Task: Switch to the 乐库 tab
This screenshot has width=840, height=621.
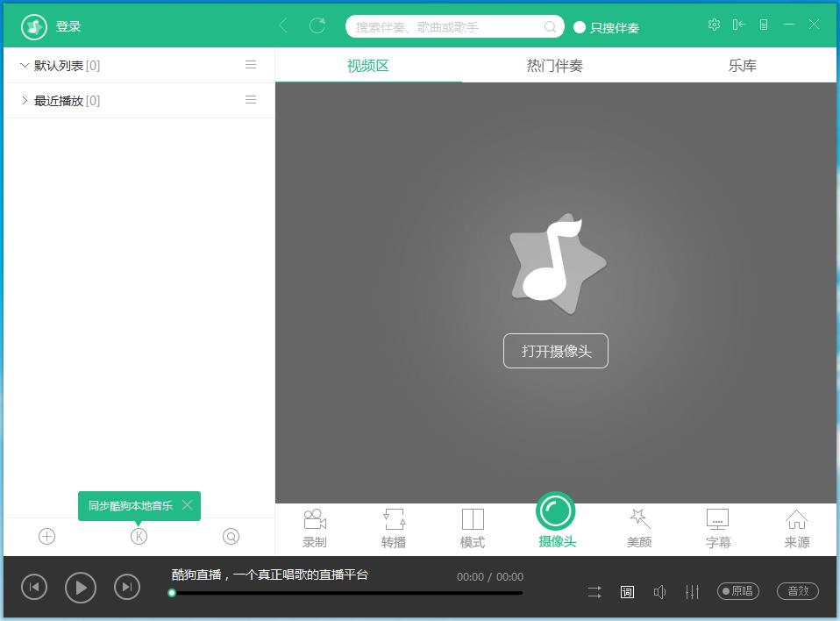Action: point(742,64)
